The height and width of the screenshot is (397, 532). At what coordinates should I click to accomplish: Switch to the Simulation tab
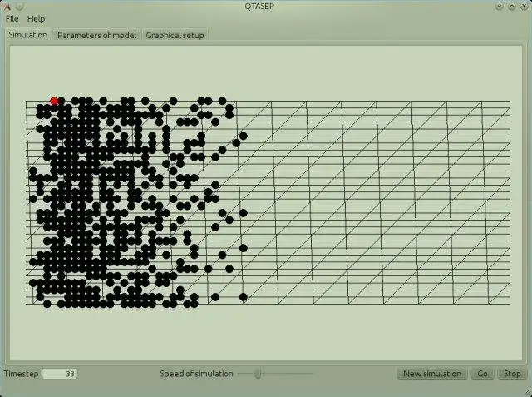click(27, 35)
